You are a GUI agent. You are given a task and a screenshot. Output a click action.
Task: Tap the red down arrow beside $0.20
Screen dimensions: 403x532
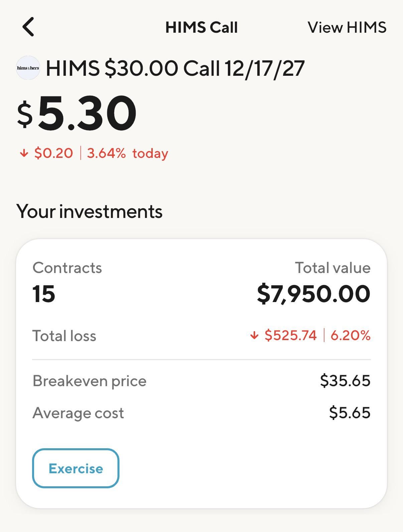pyautogui.click(x=24, y=154)
